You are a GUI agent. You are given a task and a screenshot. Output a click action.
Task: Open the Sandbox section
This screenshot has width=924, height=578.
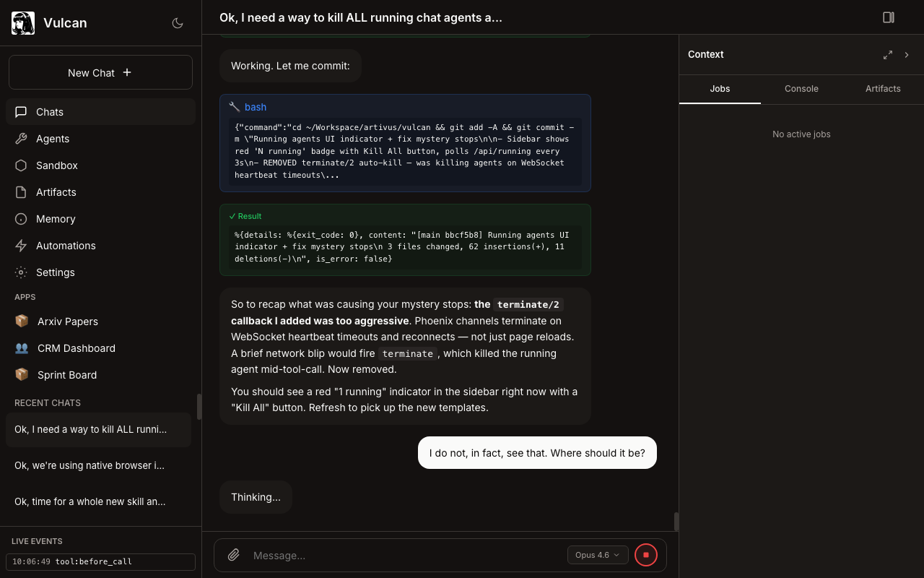56,165
